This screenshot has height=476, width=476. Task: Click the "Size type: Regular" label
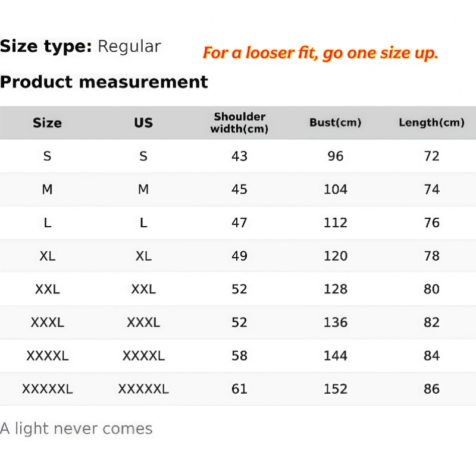click(80, 46)
